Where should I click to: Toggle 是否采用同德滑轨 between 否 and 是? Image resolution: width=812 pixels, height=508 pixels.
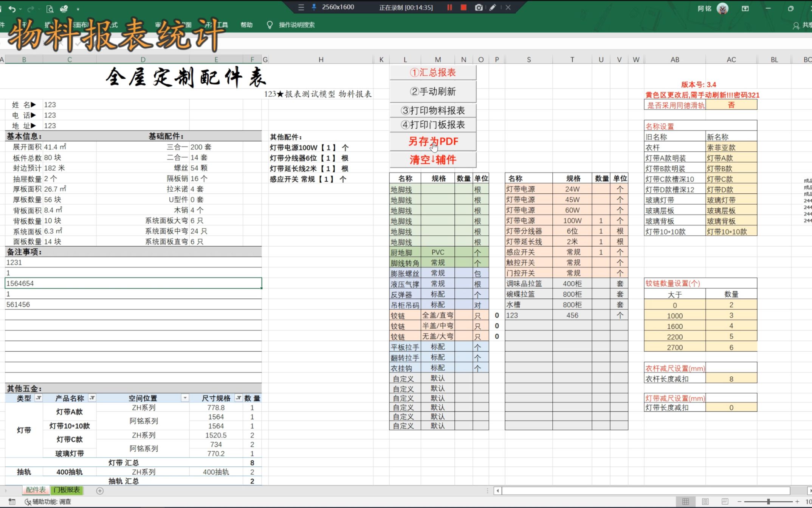730,105
